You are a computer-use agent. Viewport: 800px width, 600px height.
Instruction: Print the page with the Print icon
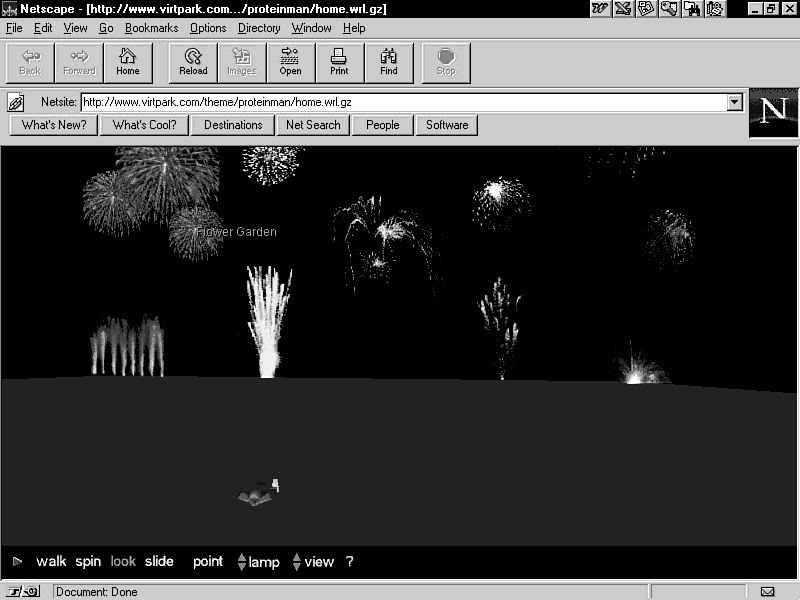coord(339,62)
